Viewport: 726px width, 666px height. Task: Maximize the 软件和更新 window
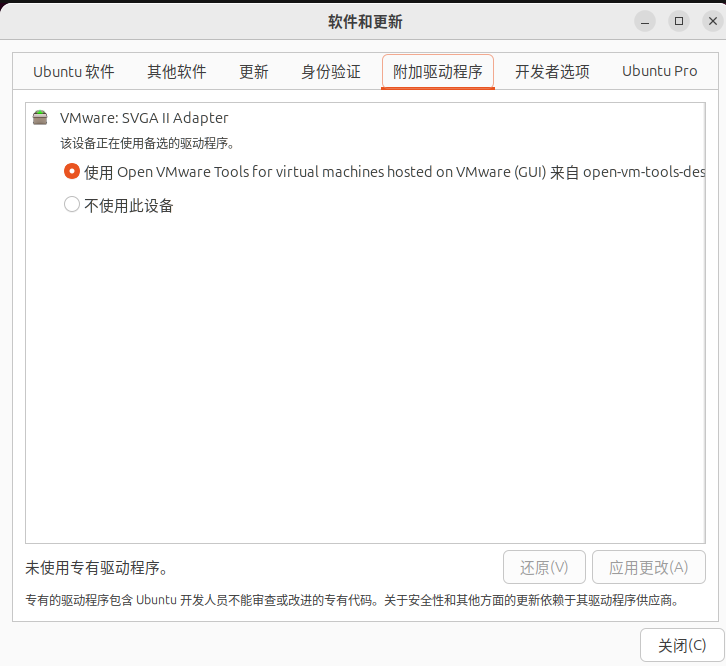(679, 21)
